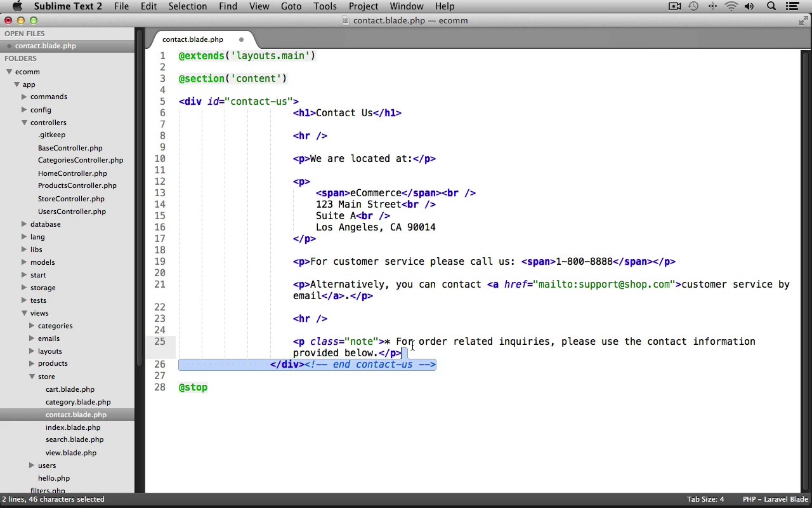The image size is (812, 508).
Task: Click line number 12 in gutter
Action: coord(159,182)
